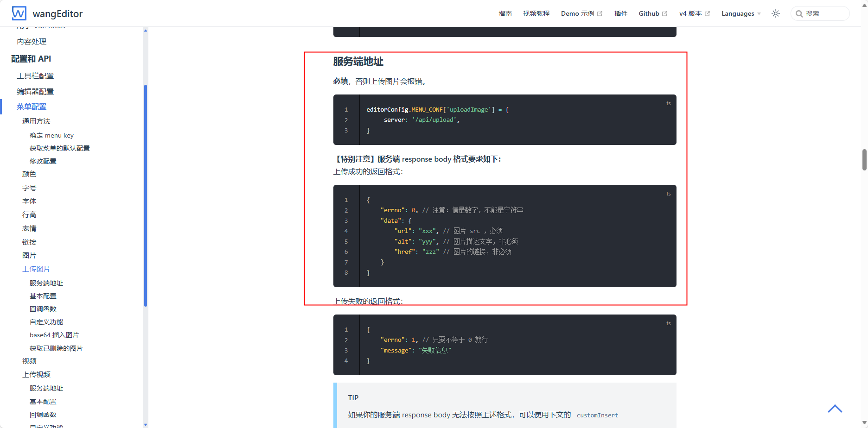Jump to the 字号 section
This screenshot has width=868, height=428.
coord(29,188)
